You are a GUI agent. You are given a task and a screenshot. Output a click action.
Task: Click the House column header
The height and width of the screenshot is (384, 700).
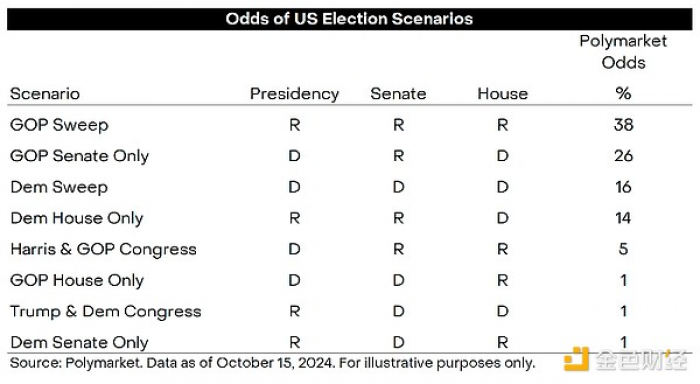pos(503,94)
